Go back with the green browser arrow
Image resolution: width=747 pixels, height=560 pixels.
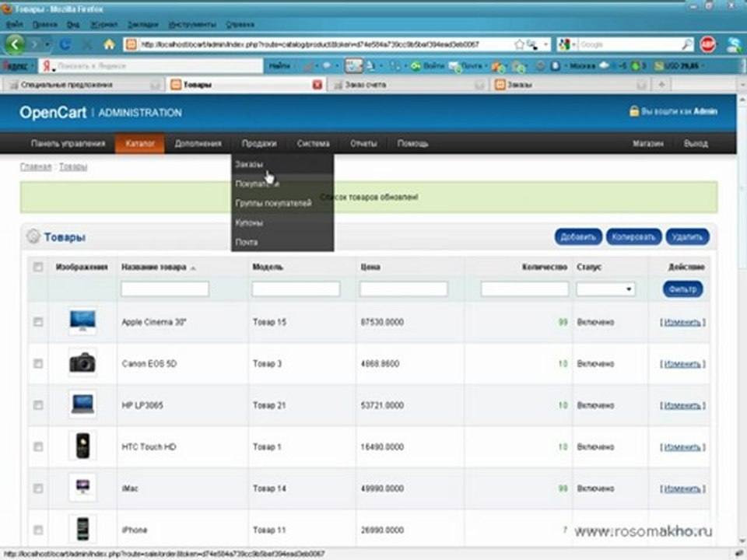[x=15, y=44]
